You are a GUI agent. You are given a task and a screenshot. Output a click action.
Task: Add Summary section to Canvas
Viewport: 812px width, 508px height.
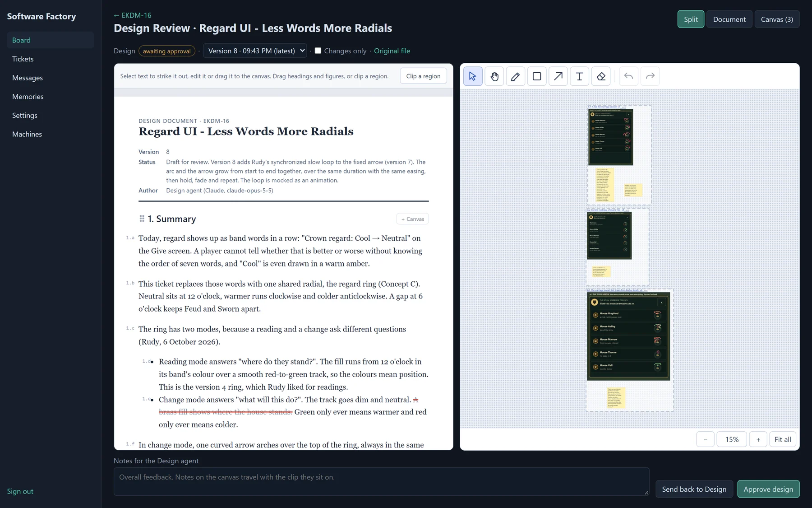pyautogui.click(x=413, y=219)
